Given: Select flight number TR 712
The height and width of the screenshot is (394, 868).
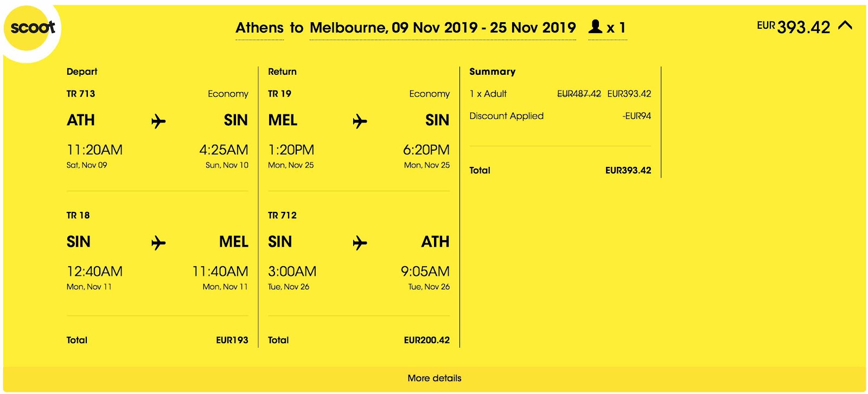Looking at the screenshot, I should (282, 215).
